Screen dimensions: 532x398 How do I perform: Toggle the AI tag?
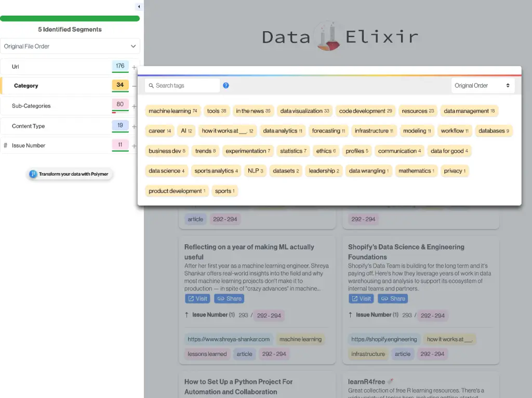click(187, 130)
